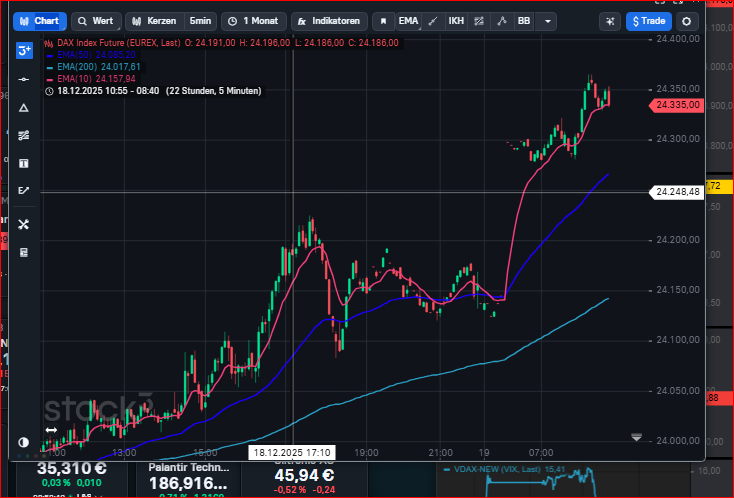The width and height of the screenshot is (734, 498).
Task: Open the Wert search tab
Action: point(96,21)
